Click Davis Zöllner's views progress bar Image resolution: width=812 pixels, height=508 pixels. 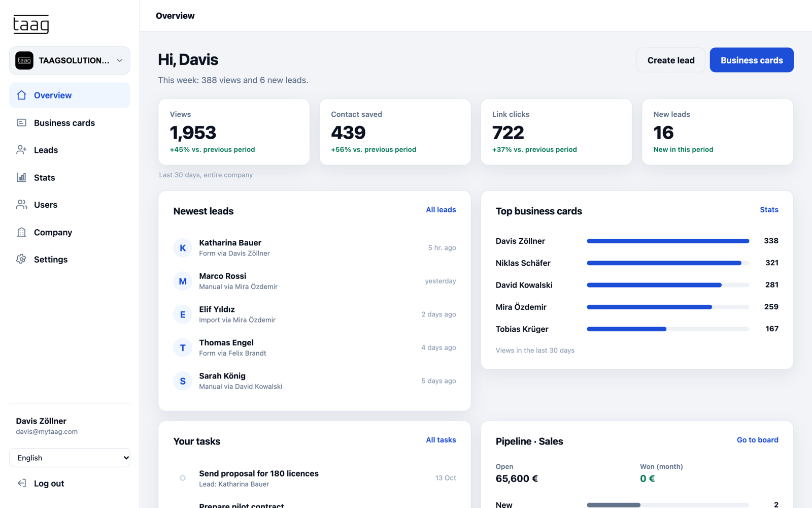(668, 241)
